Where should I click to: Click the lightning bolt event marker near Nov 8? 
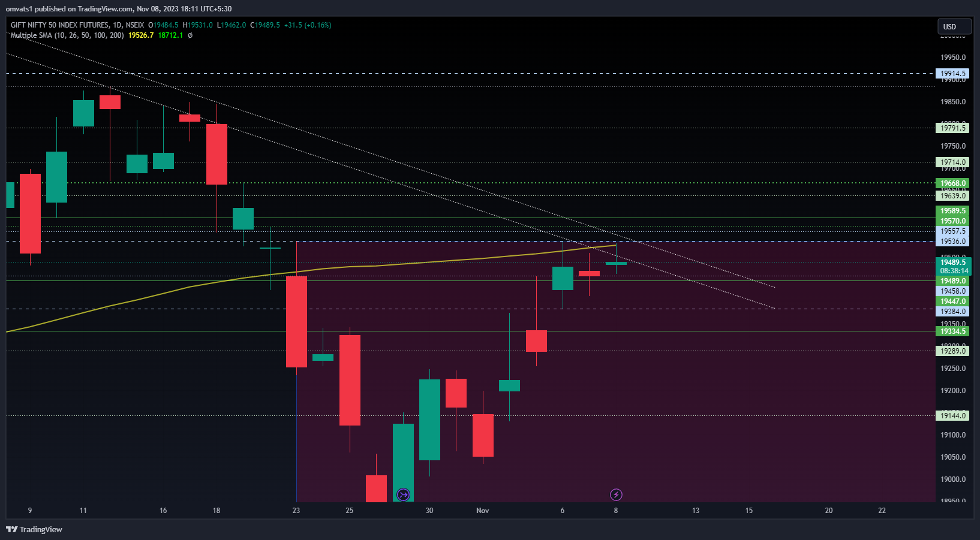[616, 494]
